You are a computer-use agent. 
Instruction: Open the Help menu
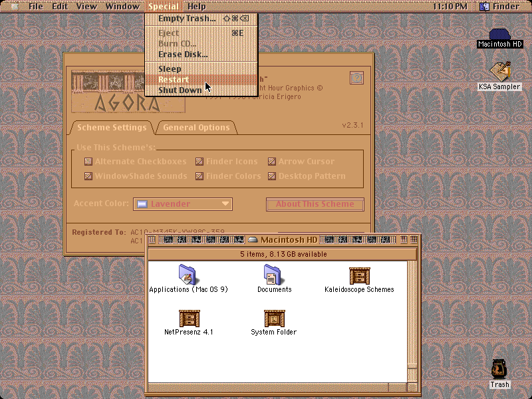point(196,6)
